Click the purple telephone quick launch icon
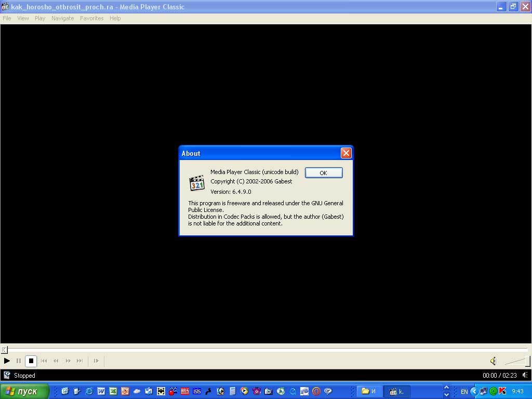Screen dimensions: 532x399 257,391
